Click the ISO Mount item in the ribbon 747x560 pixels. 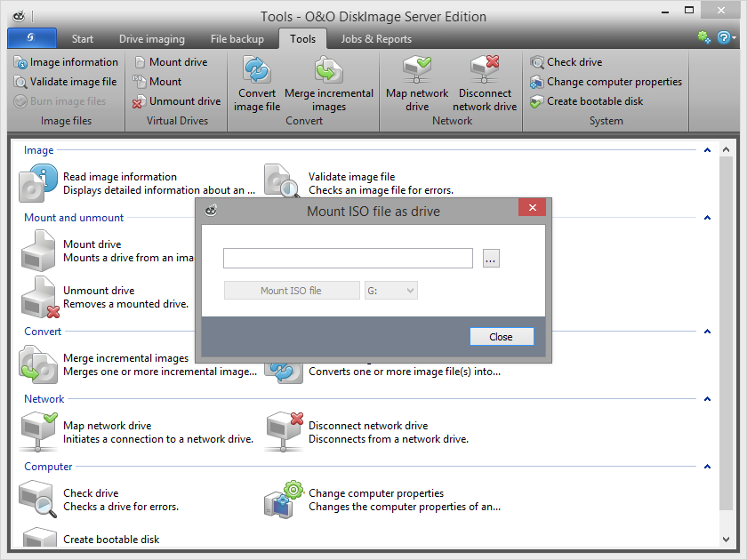click(157, 82)
